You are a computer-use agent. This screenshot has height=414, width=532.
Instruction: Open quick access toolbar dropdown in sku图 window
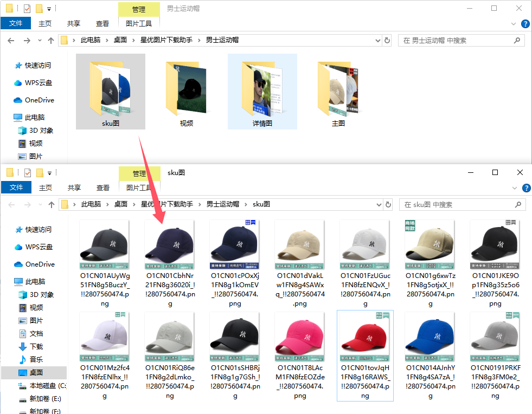(49, 173)
